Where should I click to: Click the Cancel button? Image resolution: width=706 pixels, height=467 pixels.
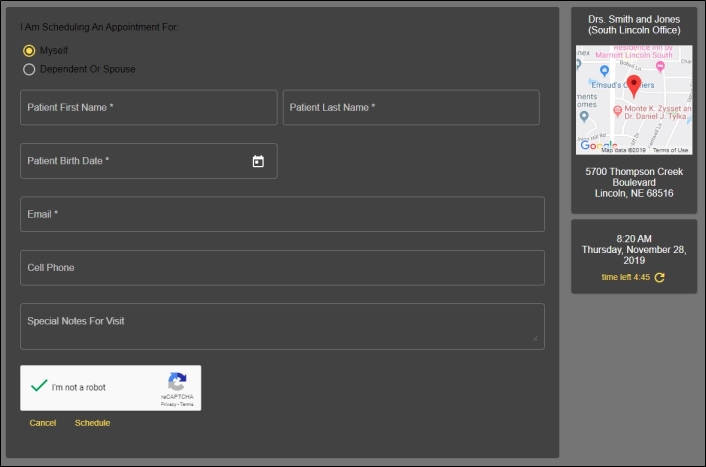(43, 423)
